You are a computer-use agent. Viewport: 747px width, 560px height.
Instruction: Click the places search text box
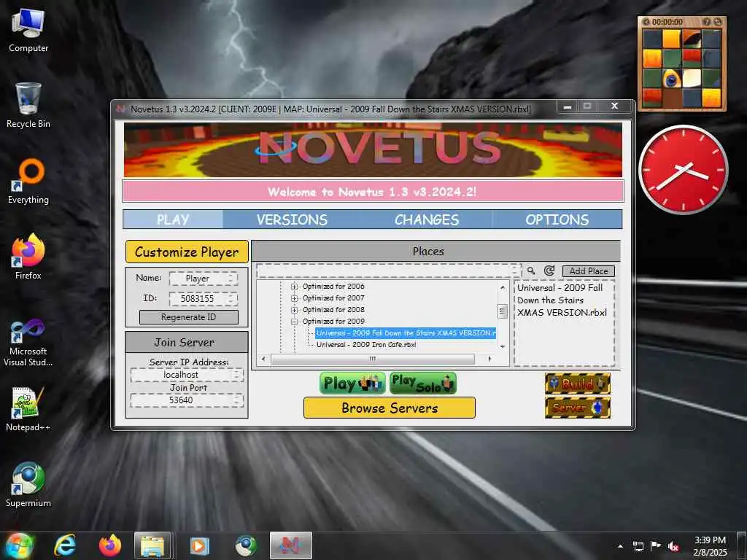pyautogui.click(x=389, y=271)
